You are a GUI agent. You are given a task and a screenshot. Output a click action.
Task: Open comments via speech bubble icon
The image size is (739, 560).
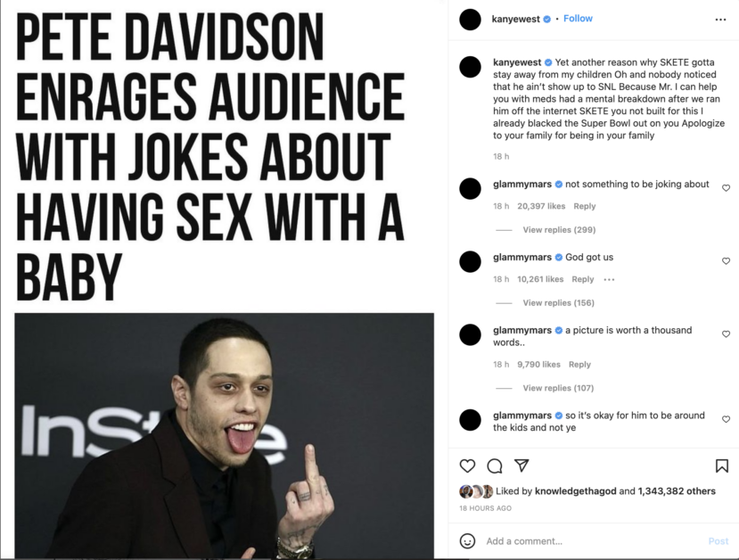(x=495, y=465)
